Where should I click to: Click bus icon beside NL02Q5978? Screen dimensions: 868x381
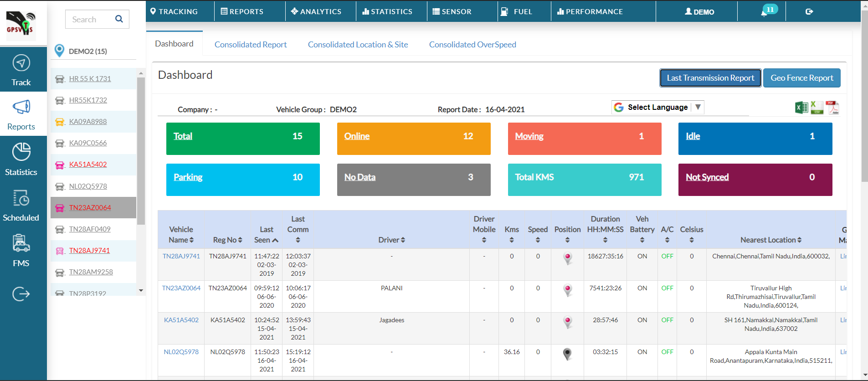pos(60,186)
